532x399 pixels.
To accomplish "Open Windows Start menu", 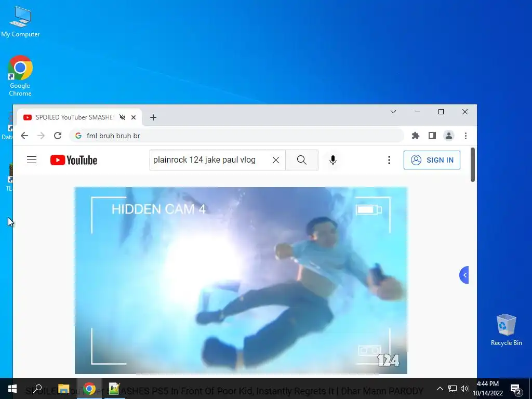I will [12, 389].
